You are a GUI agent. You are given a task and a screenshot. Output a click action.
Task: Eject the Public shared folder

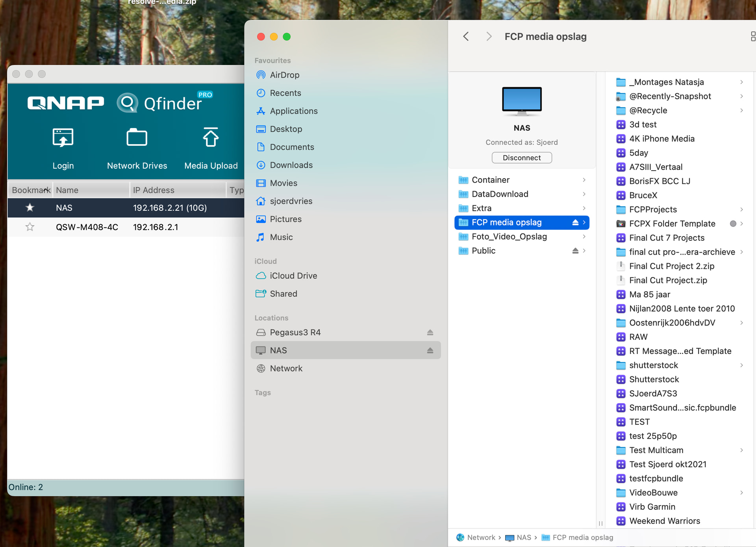[x=575, y=251]
